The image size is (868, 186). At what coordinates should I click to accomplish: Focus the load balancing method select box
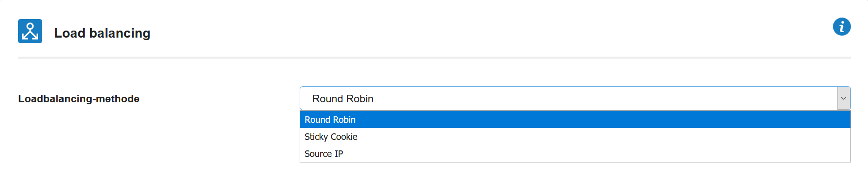point(575,98)
